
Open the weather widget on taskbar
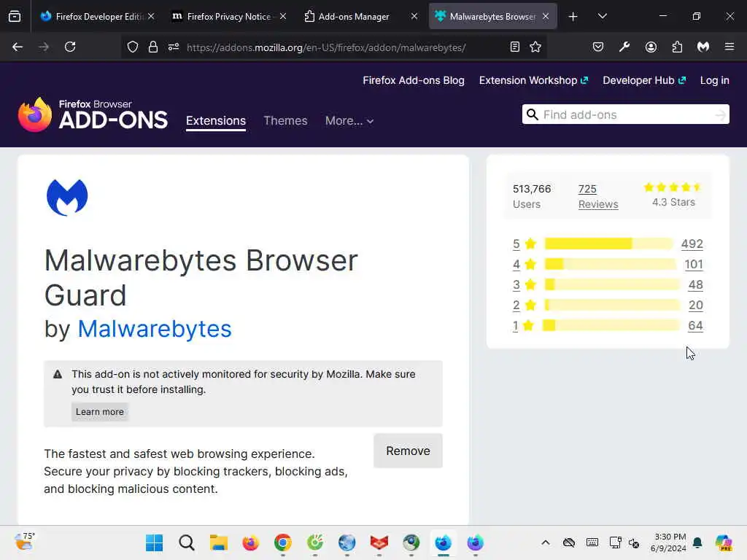(x=24, y=542)
